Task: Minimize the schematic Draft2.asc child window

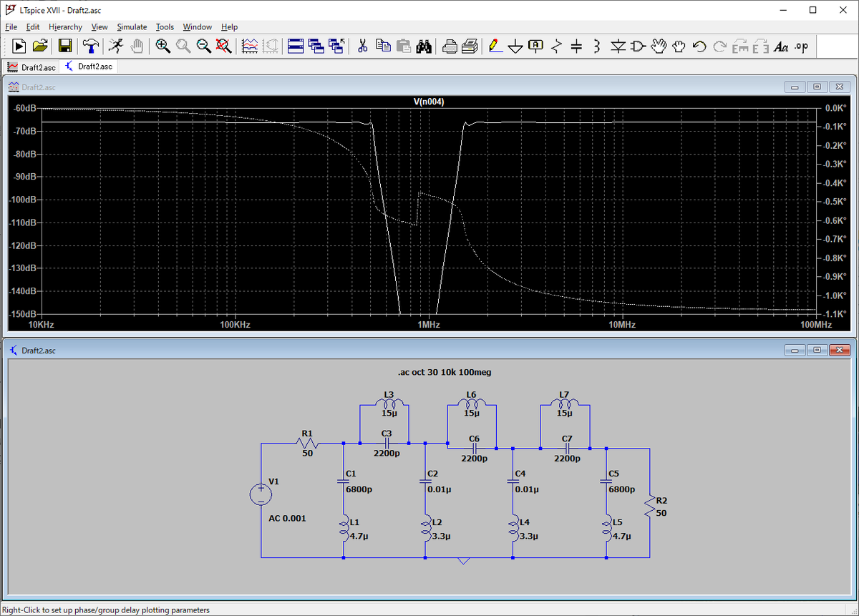Action: [795, 351]
